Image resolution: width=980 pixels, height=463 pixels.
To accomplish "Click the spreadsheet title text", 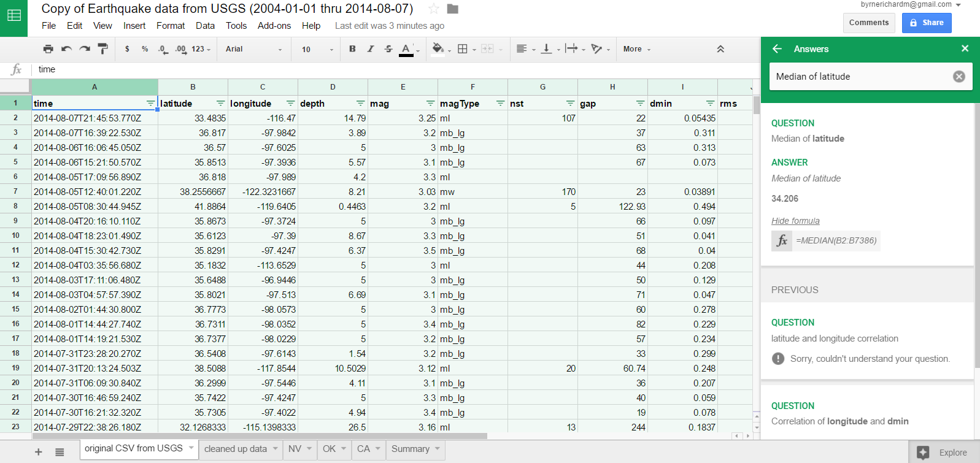I will pos(227,9).
